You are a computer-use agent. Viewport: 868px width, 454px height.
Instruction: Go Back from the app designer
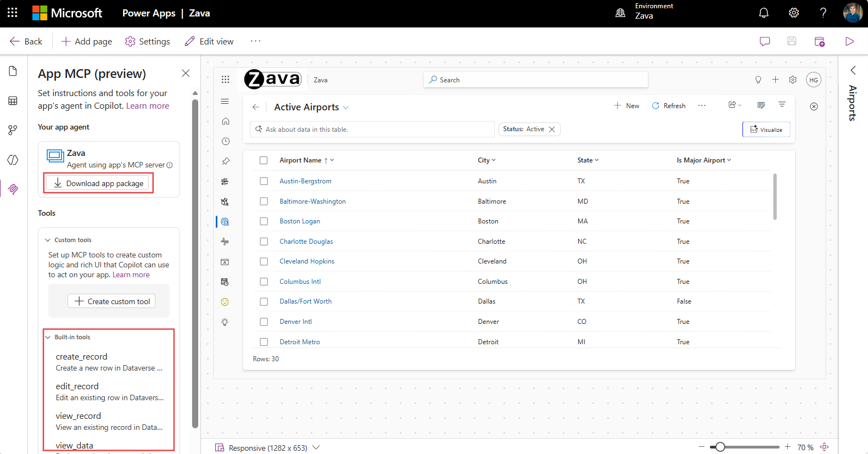click(x=26, y=41)
